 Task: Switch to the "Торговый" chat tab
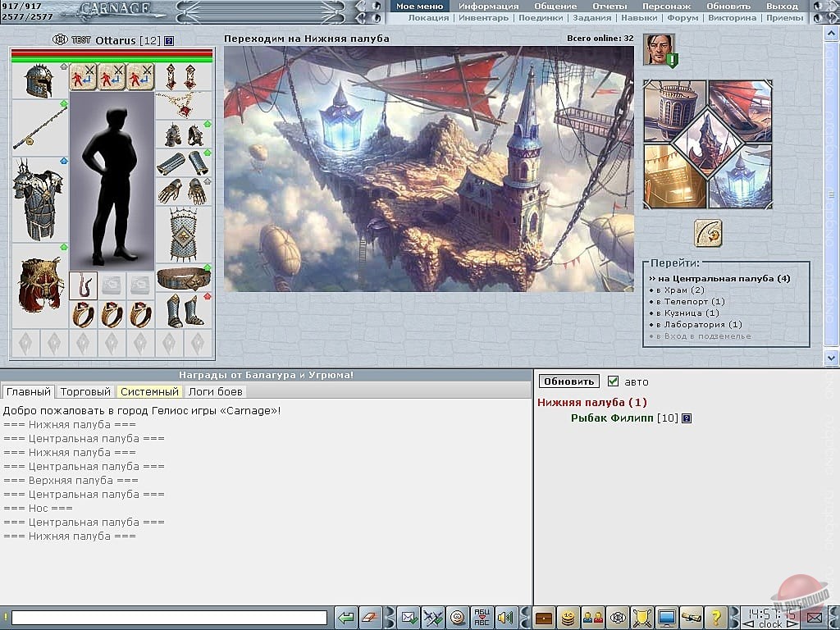click(85, 392)
